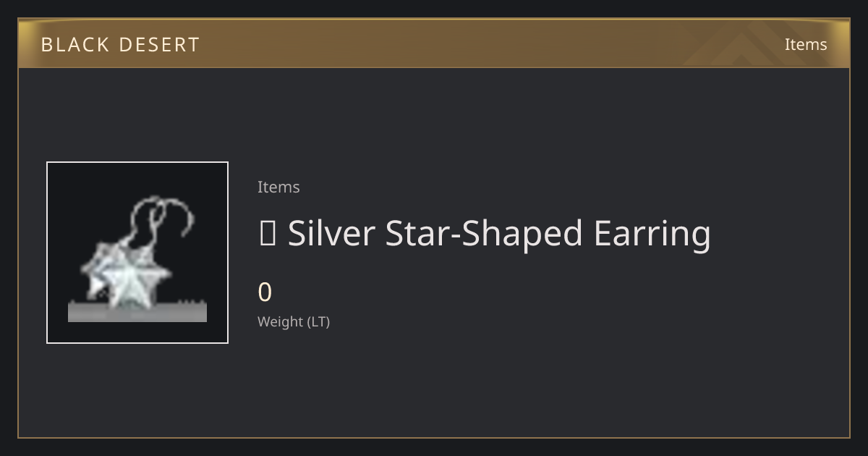The width and height of the screenshot is (868, 456).
Task: Click the grey base under the earring icon
Action: click(137, 313)
